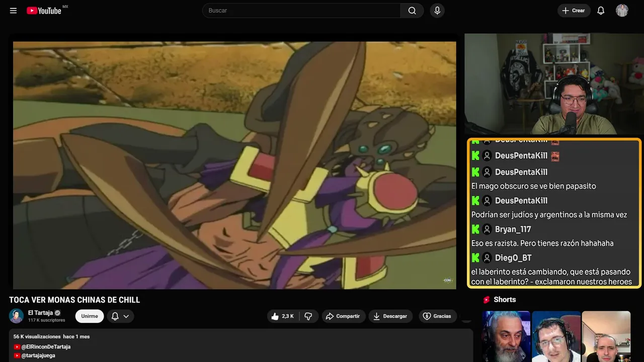This screenshot has height=362, width=644.
Task: Click the chat username Bryan_117
Action: tap(513, 229)
